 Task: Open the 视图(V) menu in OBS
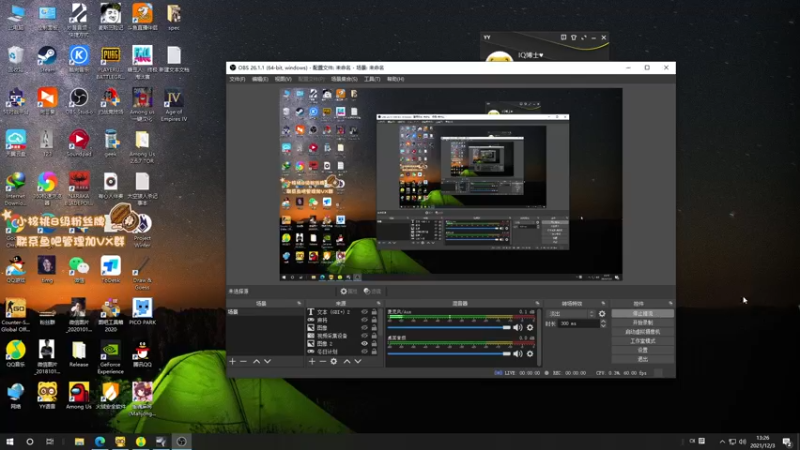[x=283, y=79]
